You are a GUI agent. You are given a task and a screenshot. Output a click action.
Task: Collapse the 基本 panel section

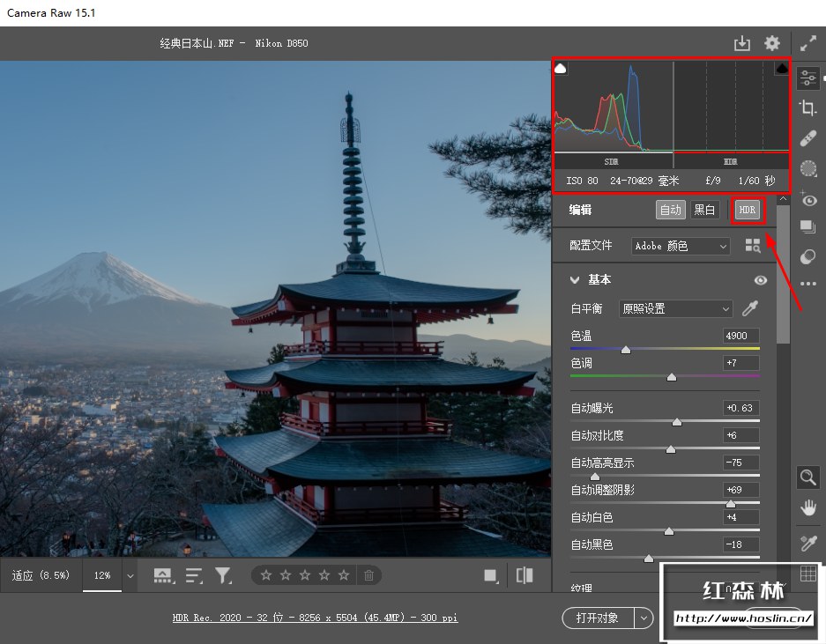[x=576, y=280]
